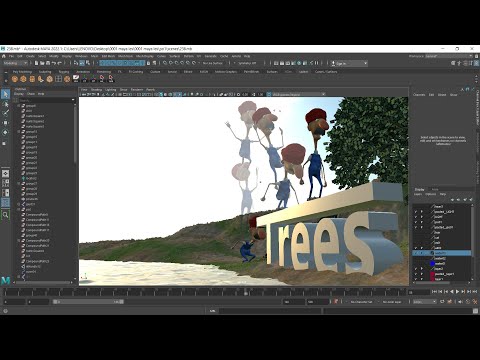Expand the first group node in Outliner
480x360 pixels.
point(19,106)
